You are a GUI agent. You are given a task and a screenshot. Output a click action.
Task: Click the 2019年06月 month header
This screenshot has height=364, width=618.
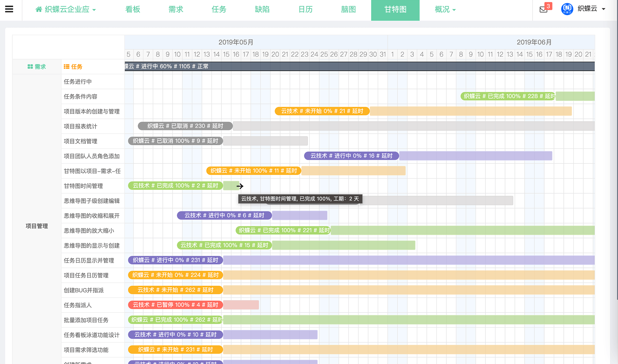point(491,42)
